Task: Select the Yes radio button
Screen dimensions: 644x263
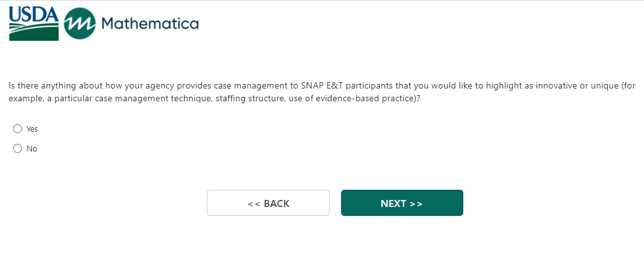Action: [17, 129]
